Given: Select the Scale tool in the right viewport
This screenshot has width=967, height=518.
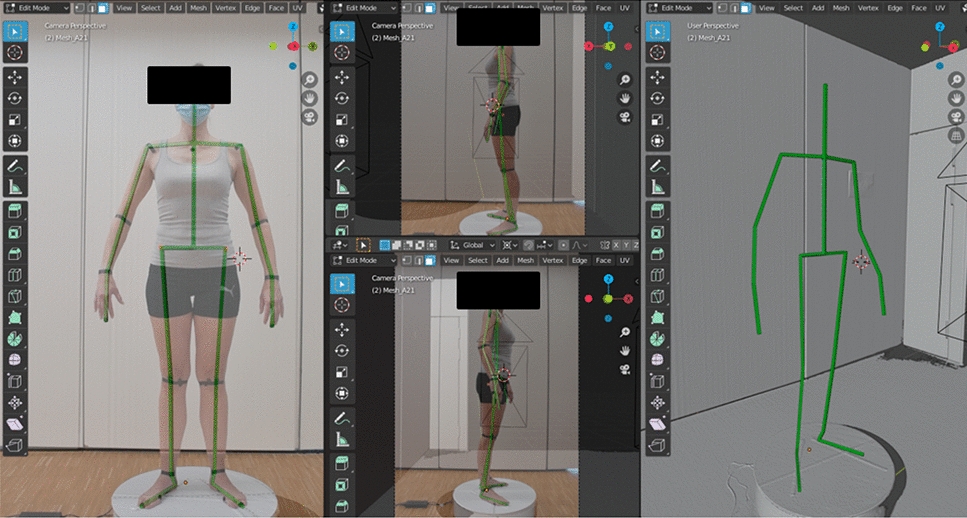Looking at the screenshot, I should coord(658,120).
